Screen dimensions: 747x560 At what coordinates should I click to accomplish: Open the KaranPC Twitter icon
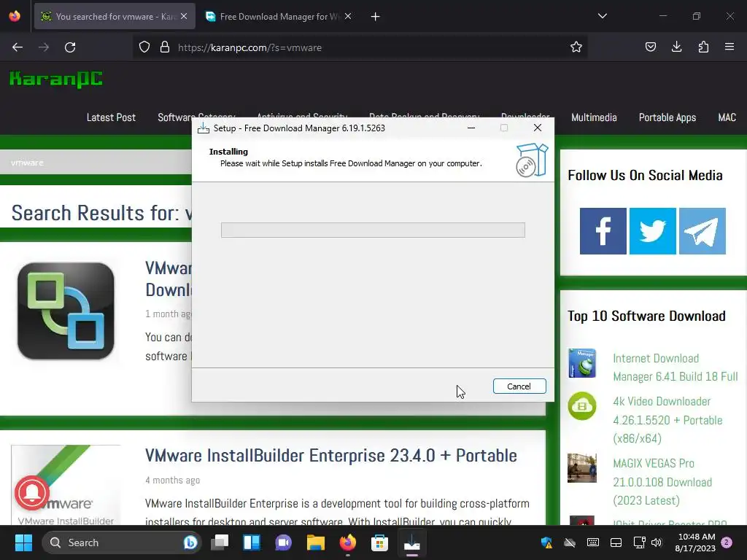tap(653, 231)
